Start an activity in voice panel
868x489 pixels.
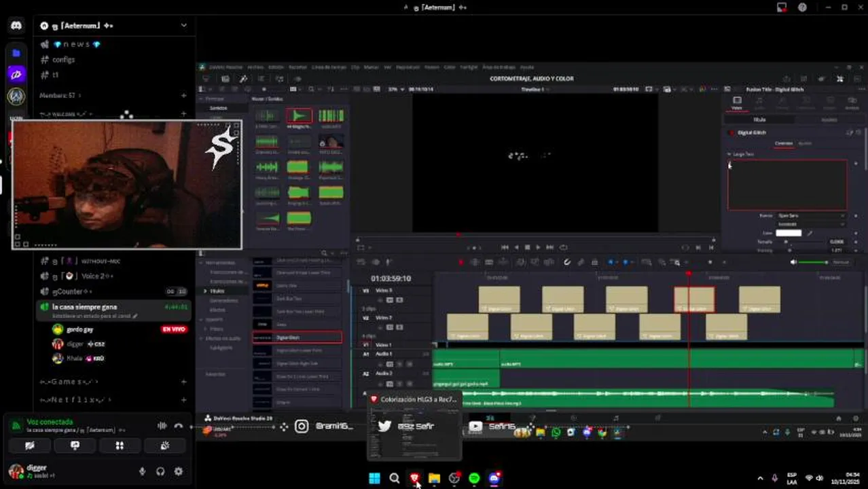tap(120, 446)
